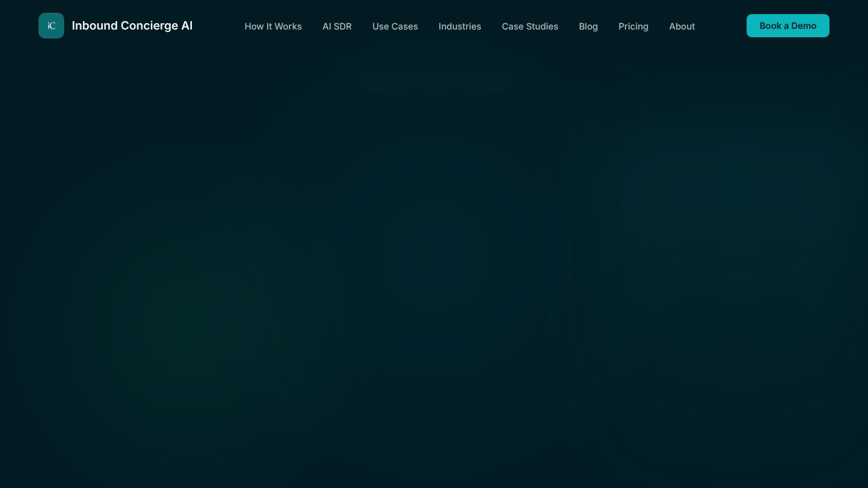The height and width of the screenshot is (488, 868).
Task: Return home via the teal IC square logo
Action: point(51,26)
